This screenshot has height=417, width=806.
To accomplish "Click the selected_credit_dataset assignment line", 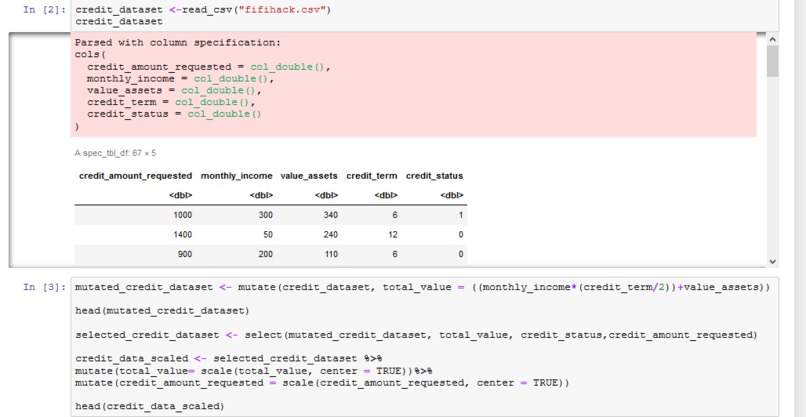I will pos(416,335).
